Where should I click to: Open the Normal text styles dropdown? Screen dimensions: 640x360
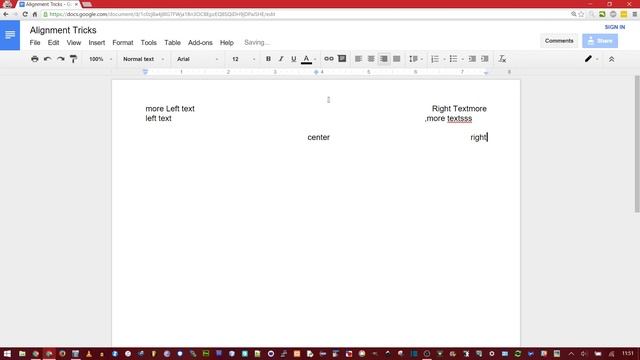143,59
